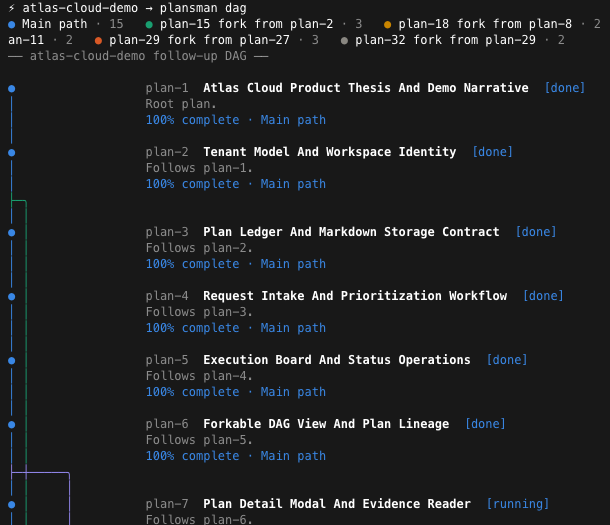This screenshot has height=525, width=610.
Task: Click the blue node dot for plan-6
Action: 12,425
